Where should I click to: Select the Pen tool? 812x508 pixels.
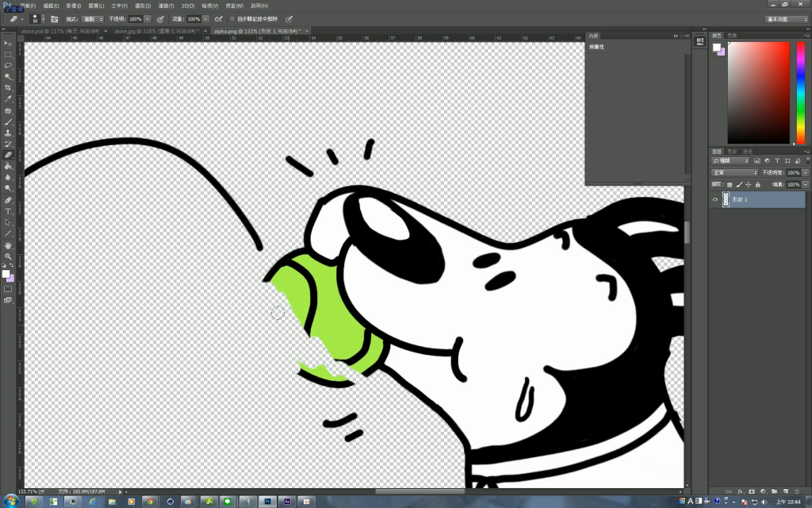click(x=8, y=200)
